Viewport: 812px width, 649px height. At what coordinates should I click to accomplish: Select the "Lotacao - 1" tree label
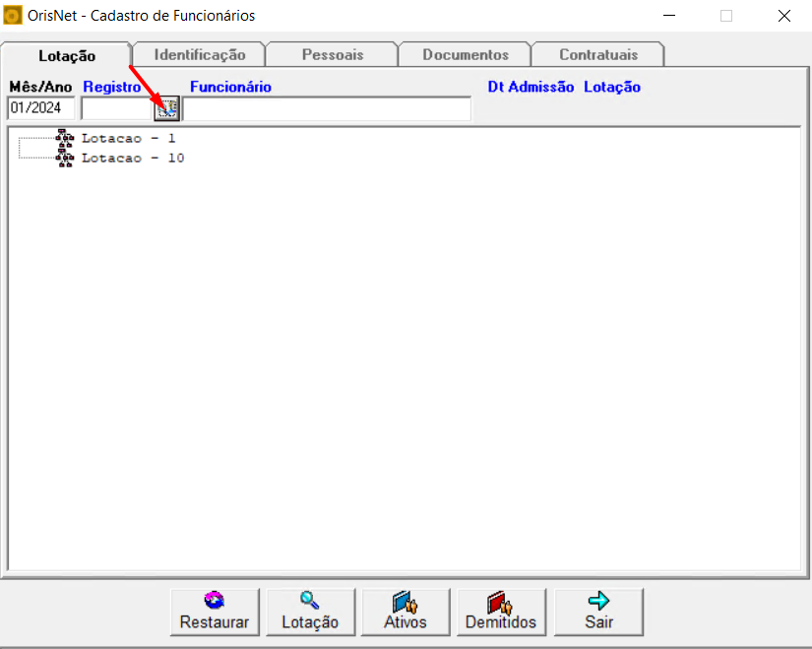point(128,139)
